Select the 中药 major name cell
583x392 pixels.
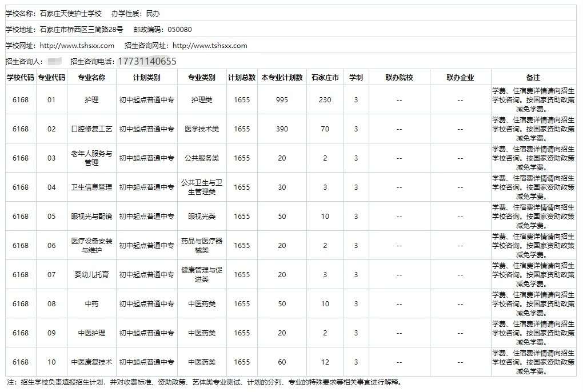tap(91, 303)
